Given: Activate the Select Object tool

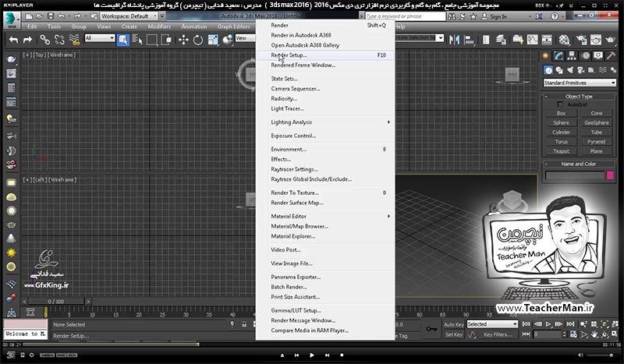Looking at the screenshot, I should [x=123, y=40].
